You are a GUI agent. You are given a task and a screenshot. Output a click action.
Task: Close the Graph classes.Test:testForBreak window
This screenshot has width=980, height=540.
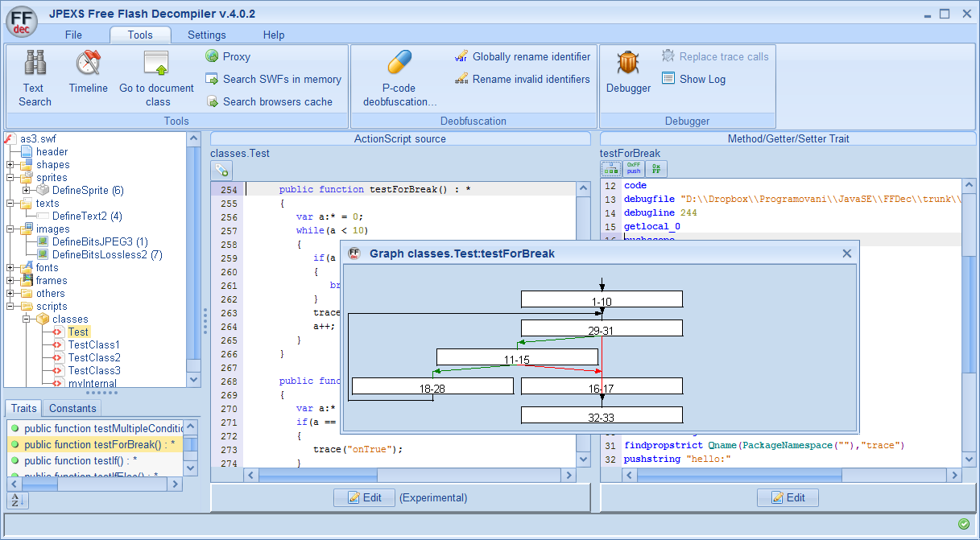[847, 254]
